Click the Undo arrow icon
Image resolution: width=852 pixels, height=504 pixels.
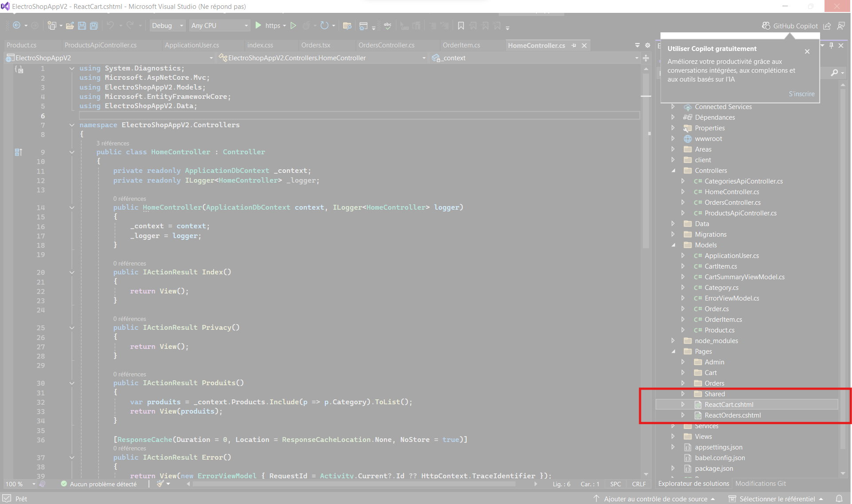(110, 26)
